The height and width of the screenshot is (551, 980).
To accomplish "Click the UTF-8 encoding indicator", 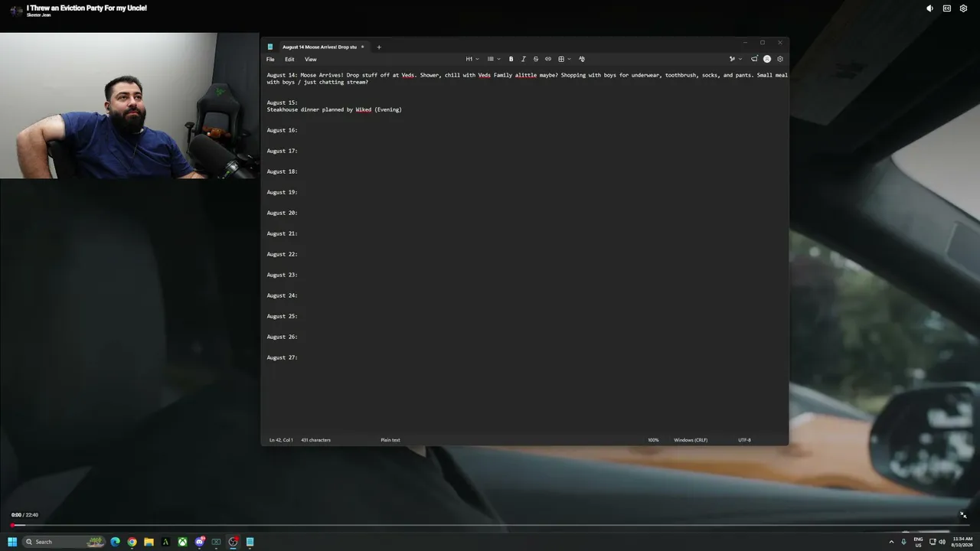I will [744, 440].
